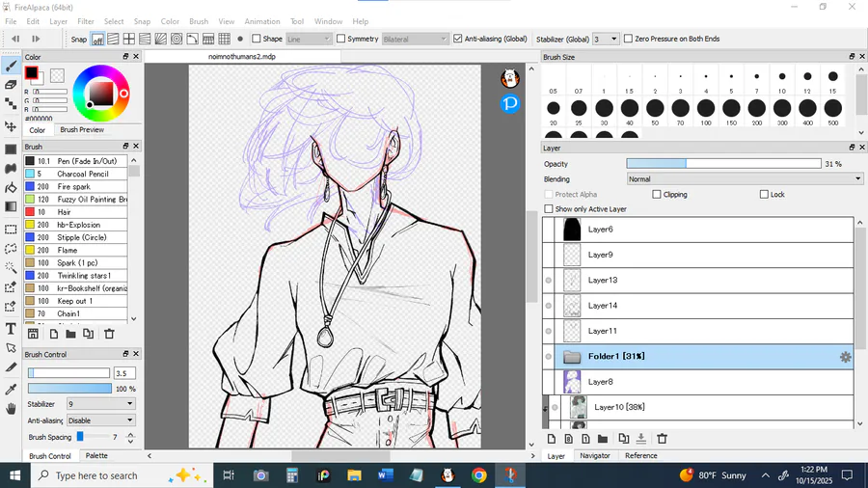Switch to the Navigator tab
Viewport: 868px width, 488px height.
[x=595, y=456]
